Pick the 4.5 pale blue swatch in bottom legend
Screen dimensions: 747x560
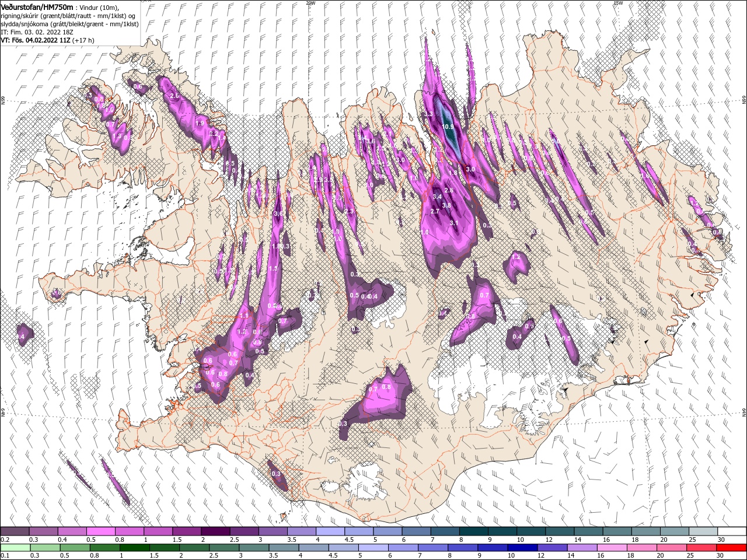[344, 547]
